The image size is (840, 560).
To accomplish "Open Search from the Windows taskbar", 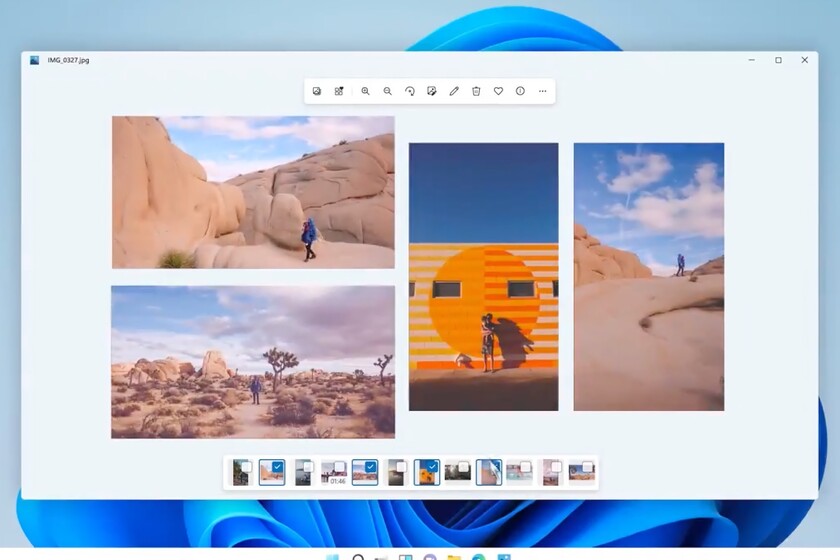I will [358, 555].
